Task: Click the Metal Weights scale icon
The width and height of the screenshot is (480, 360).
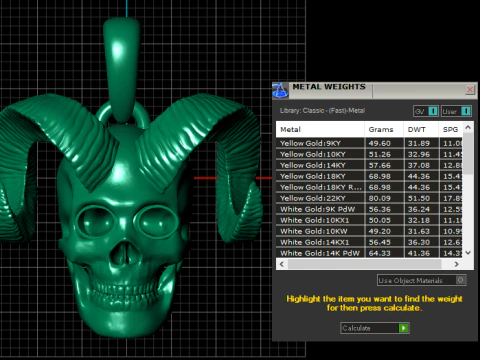Action: [280, 90]
